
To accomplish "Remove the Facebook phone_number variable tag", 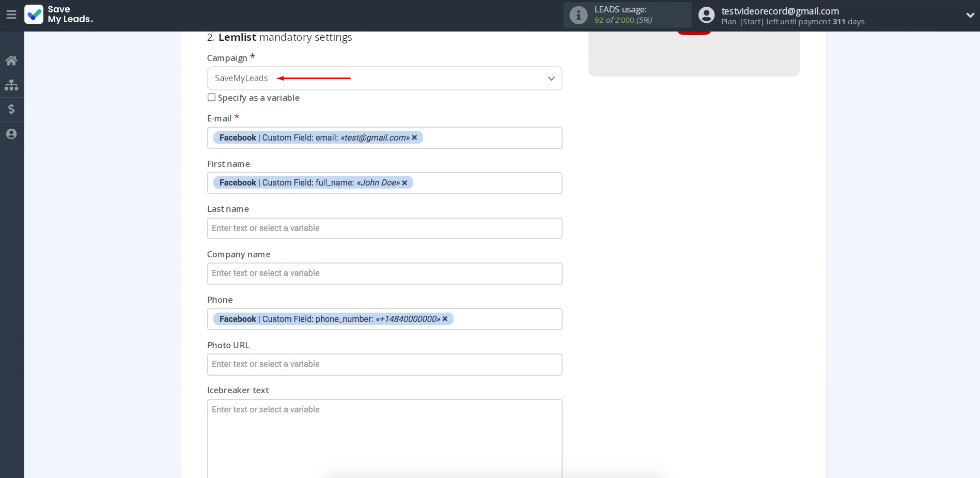I will [x=445, y=319].
